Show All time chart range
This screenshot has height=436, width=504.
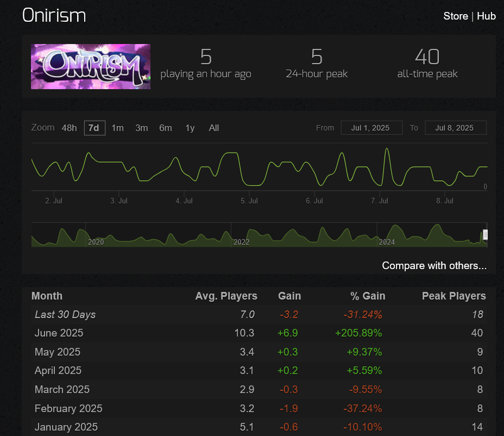pyautogui.click(x=214, y=128)
